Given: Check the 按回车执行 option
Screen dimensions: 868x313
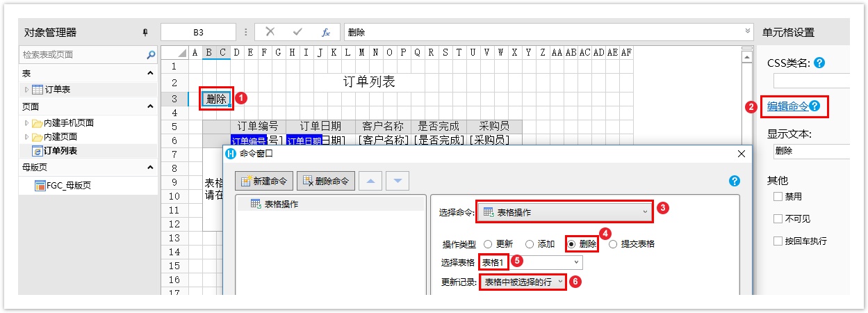Looking at the screenshot, I should pyautogui.click(x=778, y=241).
